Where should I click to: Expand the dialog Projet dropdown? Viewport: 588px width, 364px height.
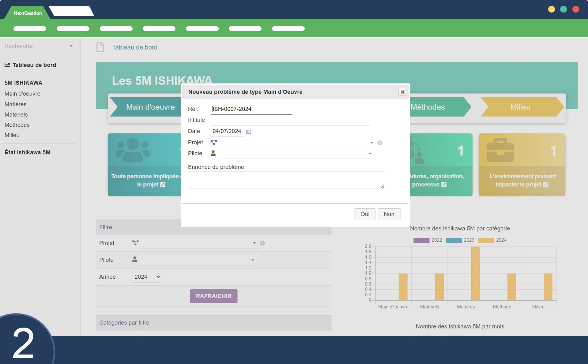point(371,143)
